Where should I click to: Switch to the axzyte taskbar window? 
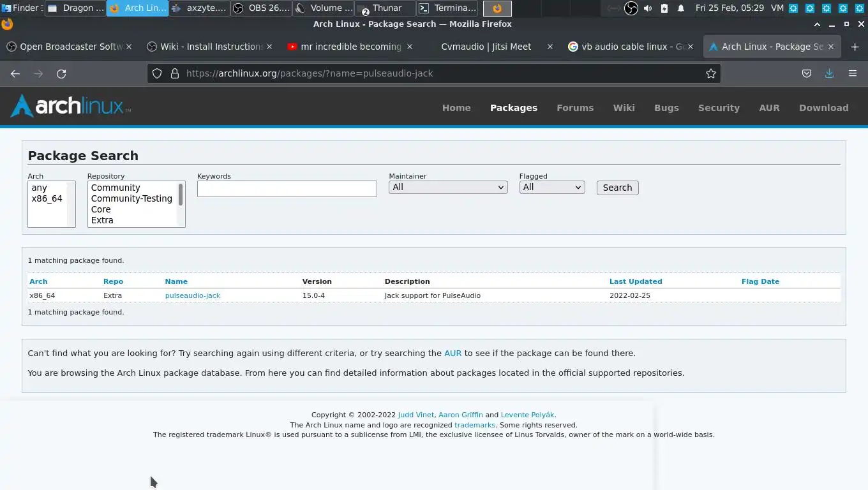(200, 8)
